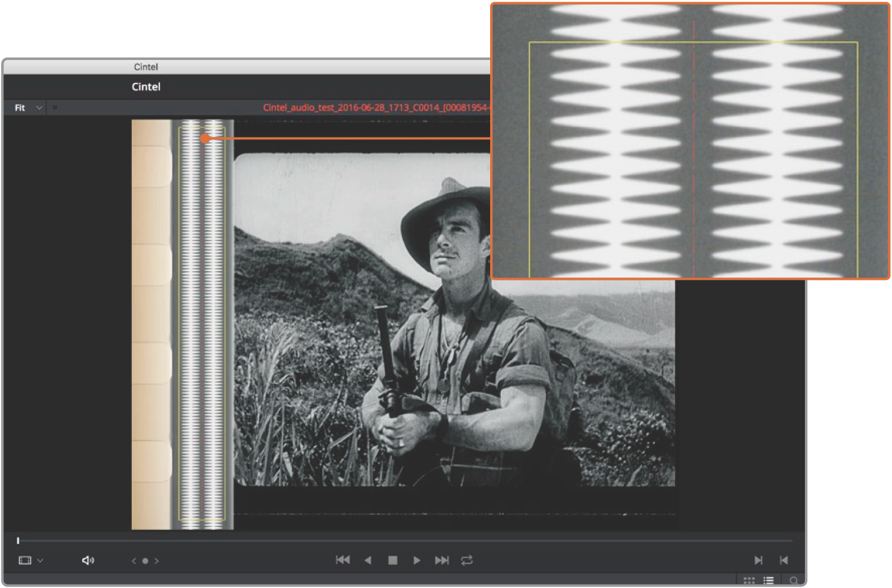Click the optical audio track region in the viewer
This screenshot has width=892, height=588.
202,323
